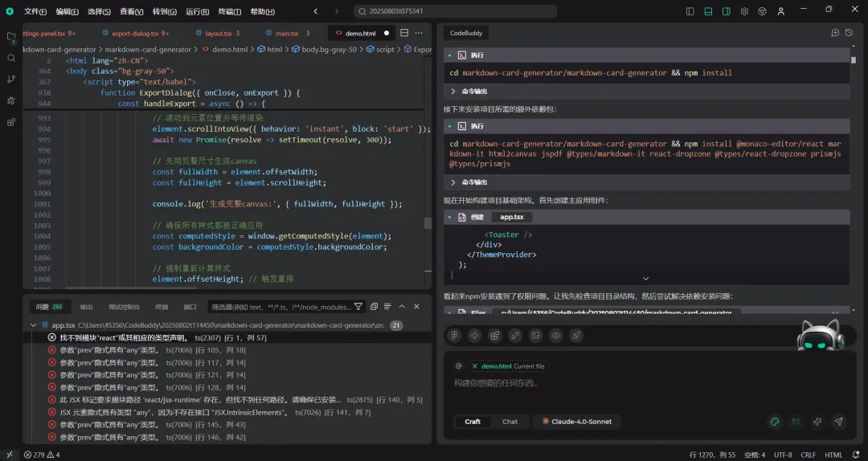Collapse all problems in the panel
The width and height of the screenshot is (868, 461).
(374, 307)
